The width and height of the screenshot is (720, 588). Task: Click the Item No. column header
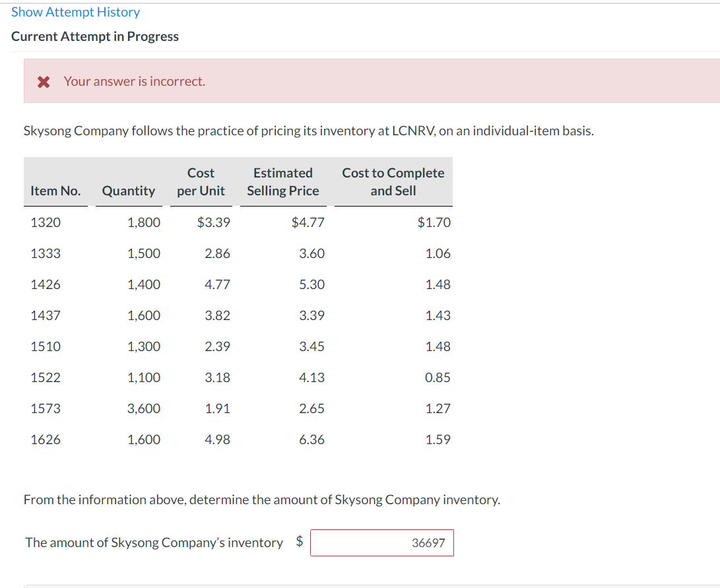click(55, 191)
